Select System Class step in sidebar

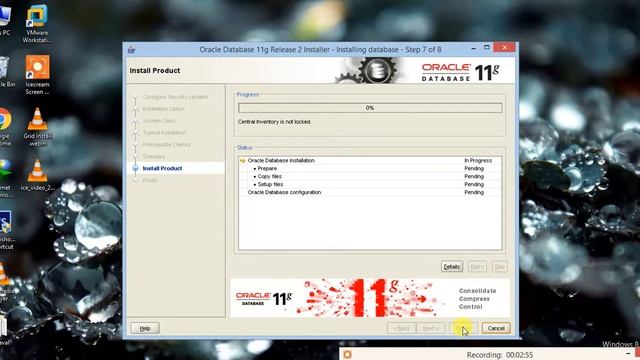coord(159,121)
